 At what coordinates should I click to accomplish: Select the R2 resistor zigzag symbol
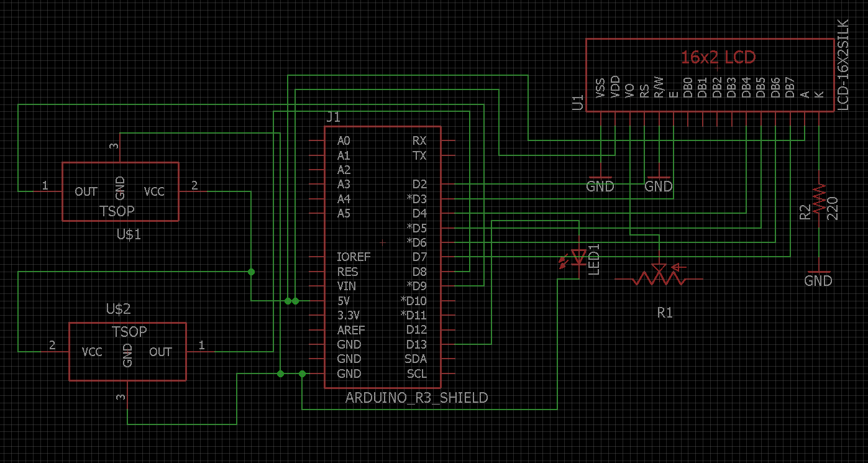point(820,199)
